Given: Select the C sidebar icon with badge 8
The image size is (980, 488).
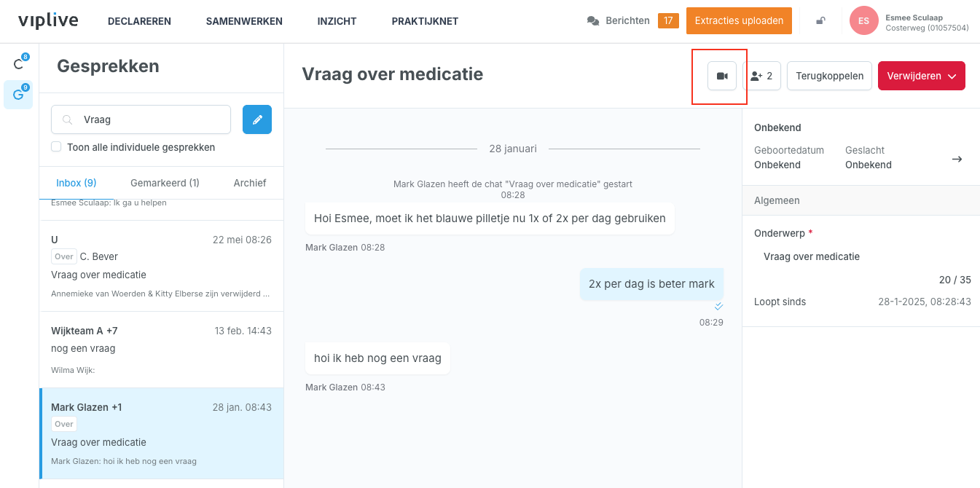Looking at the screenshot, I should (x=18, y=64).
